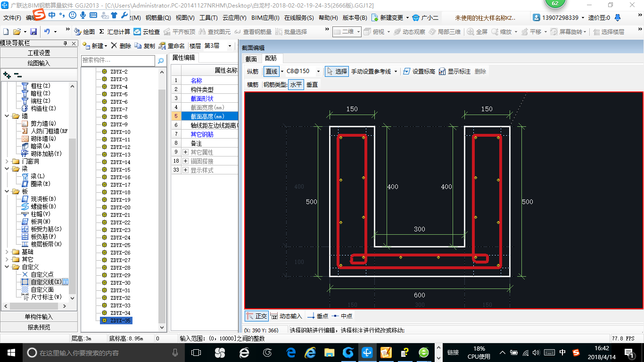Open the BIM应用(I) menu
The height and width of the screenshot is (362, 644).
point(265,18)
